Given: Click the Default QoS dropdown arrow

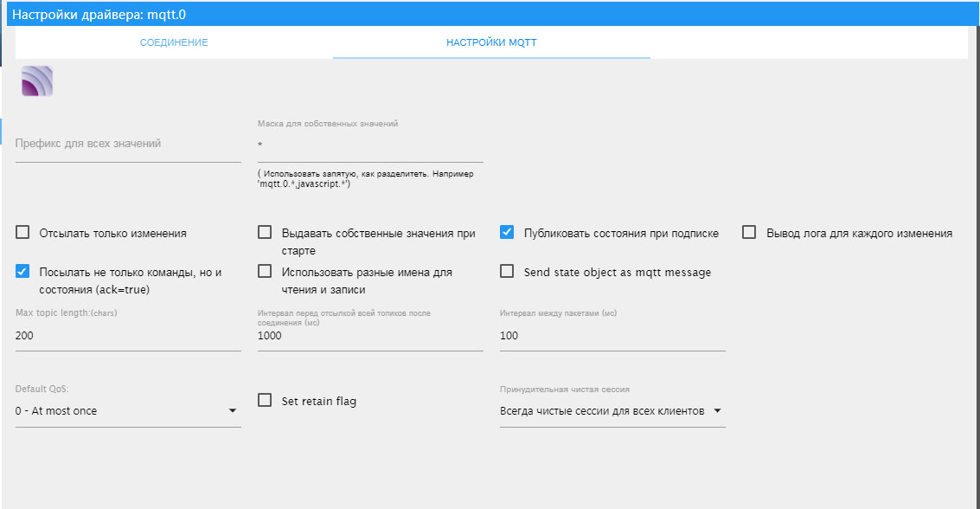Looking at the screenshot, I should (233, 411).
